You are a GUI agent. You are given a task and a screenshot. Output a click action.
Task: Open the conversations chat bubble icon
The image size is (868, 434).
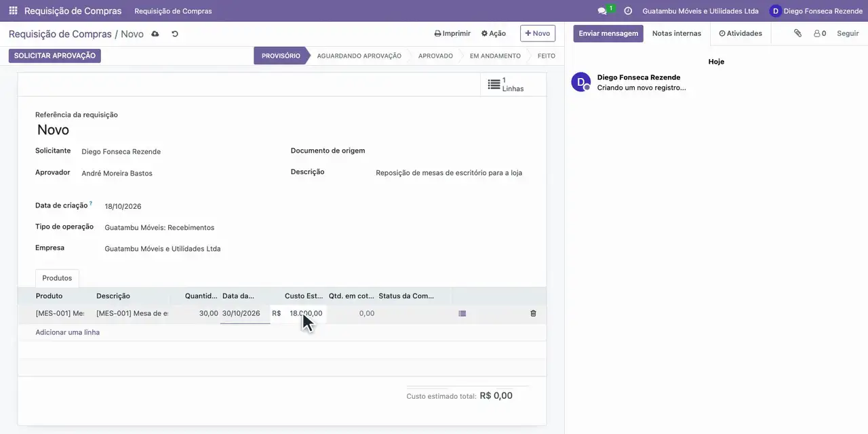point(602,11)
